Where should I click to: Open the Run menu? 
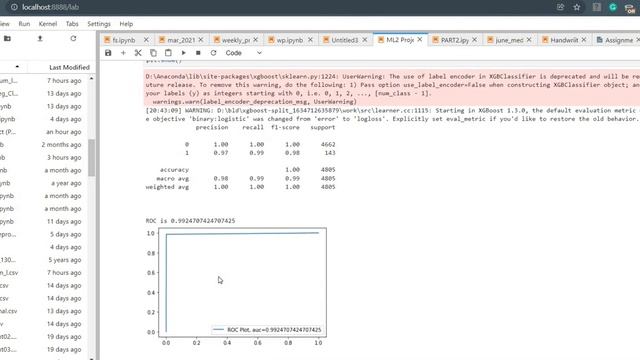pyautogui.click(x=24, y=24)
